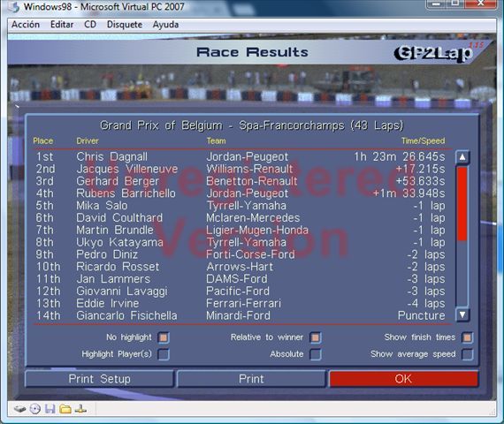Viewport: 504px width, 424px height.
Task: Maximize the Virtual PC window
Action: tap(455, 4)
